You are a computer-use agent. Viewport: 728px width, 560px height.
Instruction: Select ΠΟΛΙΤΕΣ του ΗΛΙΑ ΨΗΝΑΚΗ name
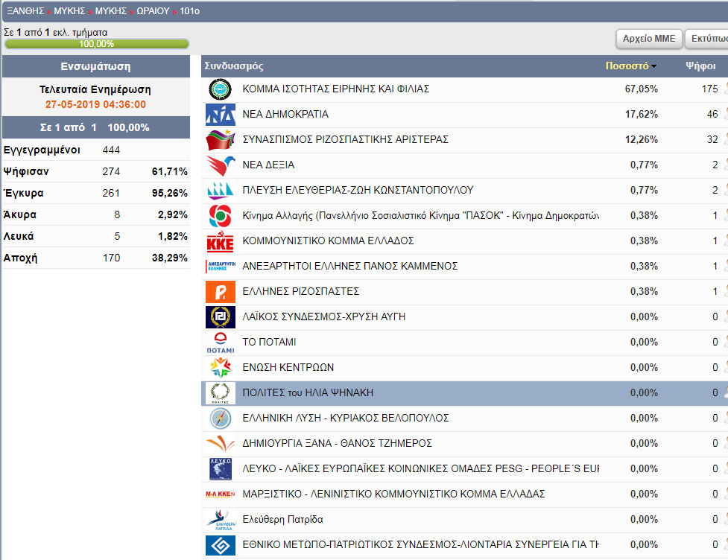coord(307,392)
